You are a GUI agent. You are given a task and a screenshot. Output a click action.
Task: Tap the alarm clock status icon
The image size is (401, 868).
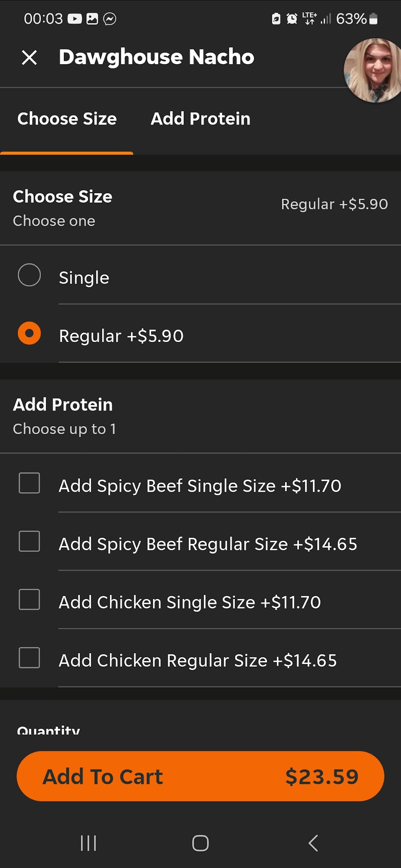coord(292,19)
